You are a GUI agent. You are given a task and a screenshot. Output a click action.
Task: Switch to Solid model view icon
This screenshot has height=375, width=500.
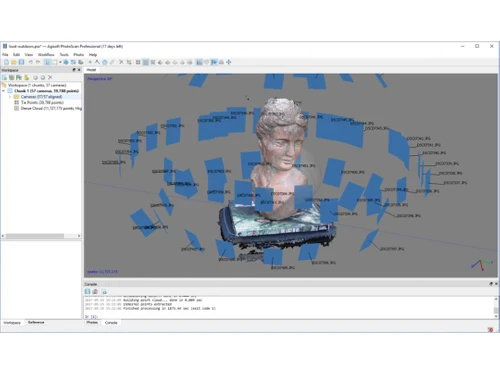168,62
